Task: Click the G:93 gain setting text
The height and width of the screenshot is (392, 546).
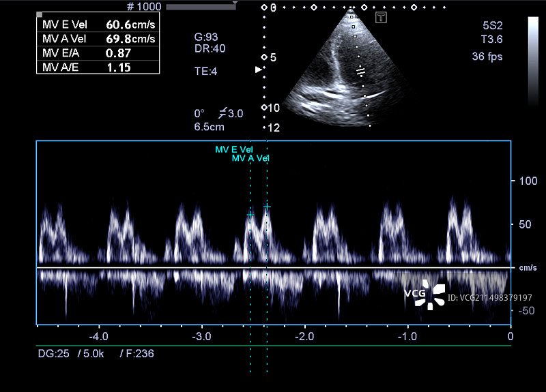Action: click(205, 37)
